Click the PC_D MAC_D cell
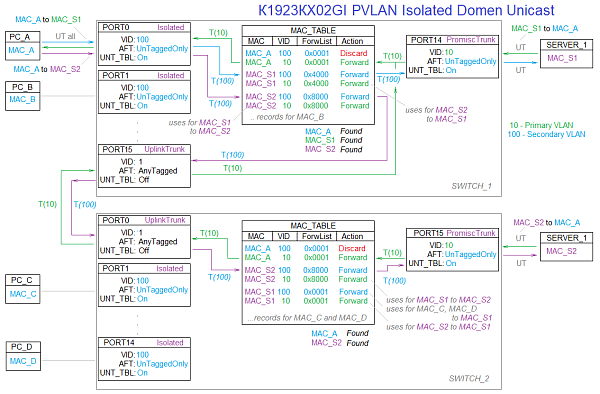The width and height of the screenshot is (600, 394). click(x=23, y=361)
